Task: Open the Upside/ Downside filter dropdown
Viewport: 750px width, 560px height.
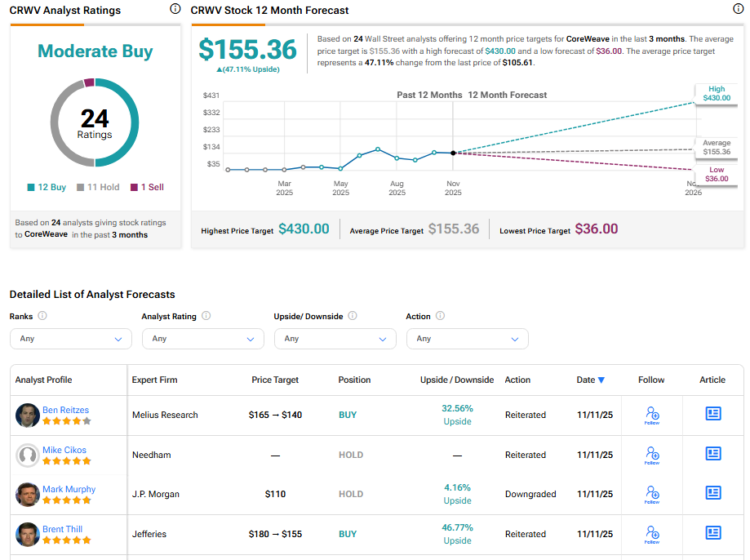Action: click(335, 339)
